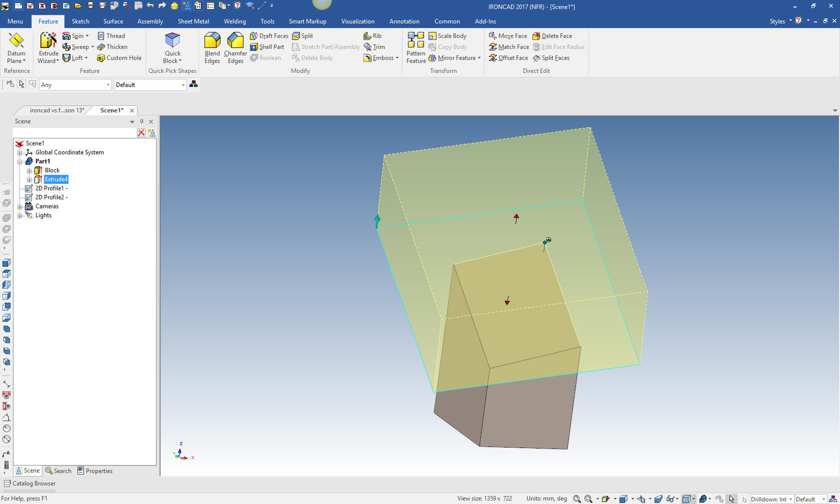Select Split Faces tool
The image size is (840, 504).
tap(551, 58)
